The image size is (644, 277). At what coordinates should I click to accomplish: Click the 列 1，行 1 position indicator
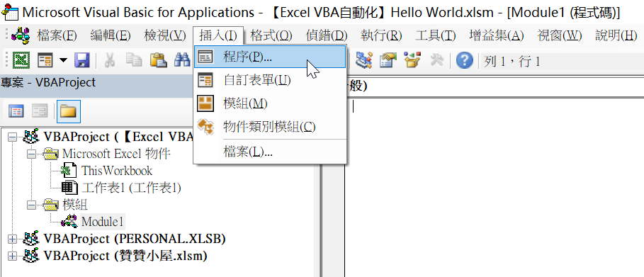point(512,62)
